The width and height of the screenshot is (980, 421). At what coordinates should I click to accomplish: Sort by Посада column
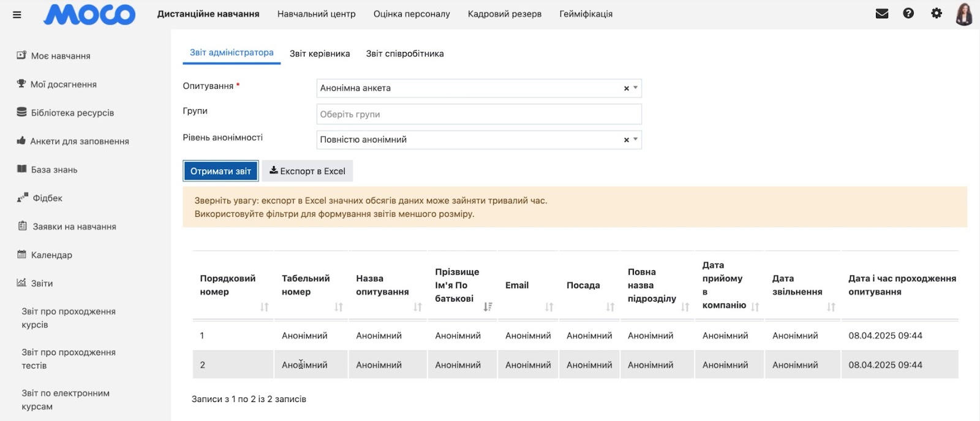coord(610,307)
